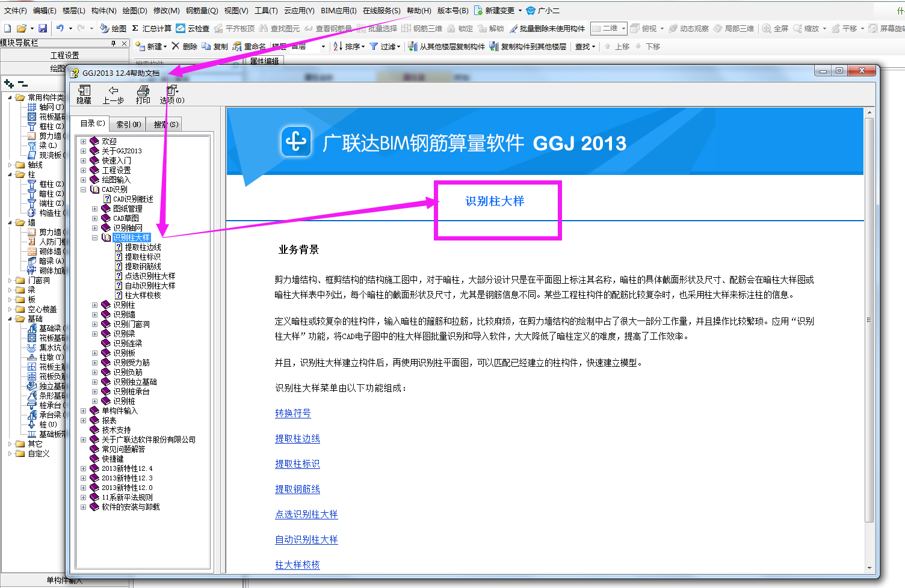Viewport: 905px width, 588px height.
Task: Collapse the CAD识别 tree node
Action: [83, 189]
